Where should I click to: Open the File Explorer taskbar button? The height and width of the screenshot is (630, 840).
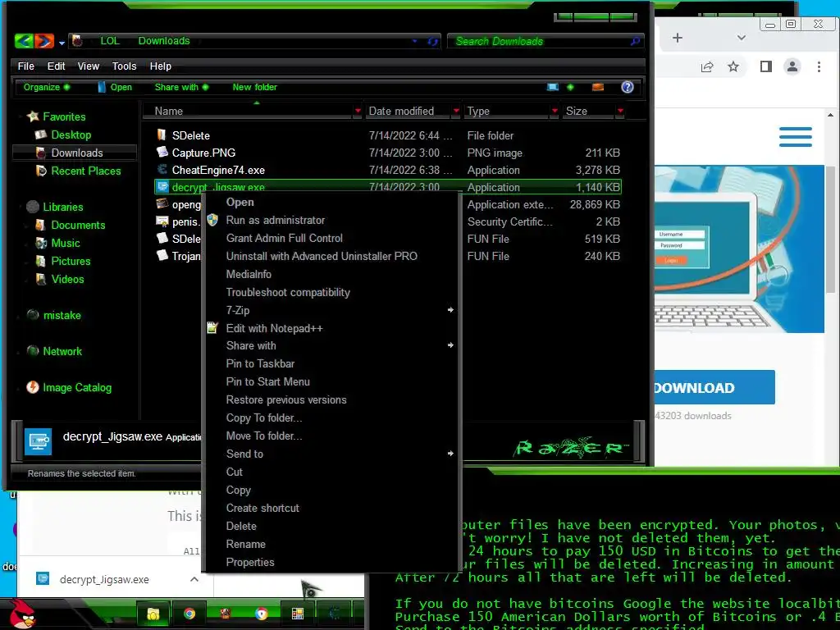[153, 614]
